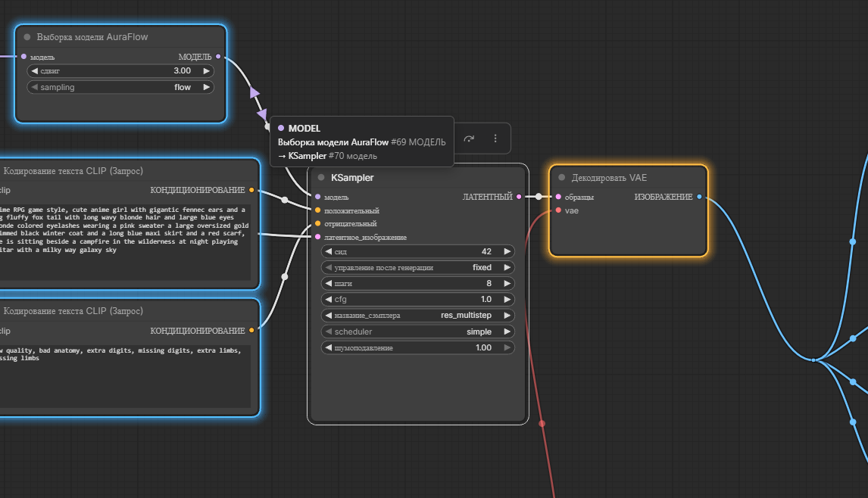This screenshot has width=868, height=498.
Task: Decrease the сдвиг value with left arrow
Action: click(x=35, y=71)
